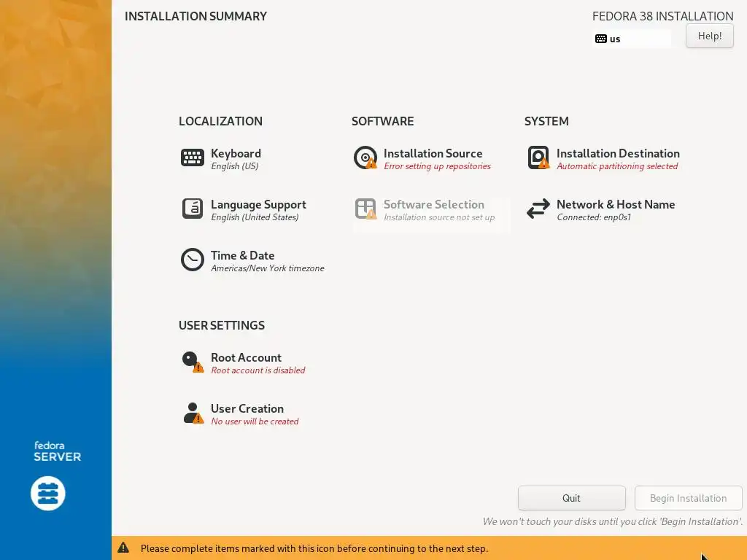Open Root Account label
Viewport: 747px width, 560px height.
pyautogui.click(x=247, y=357)
